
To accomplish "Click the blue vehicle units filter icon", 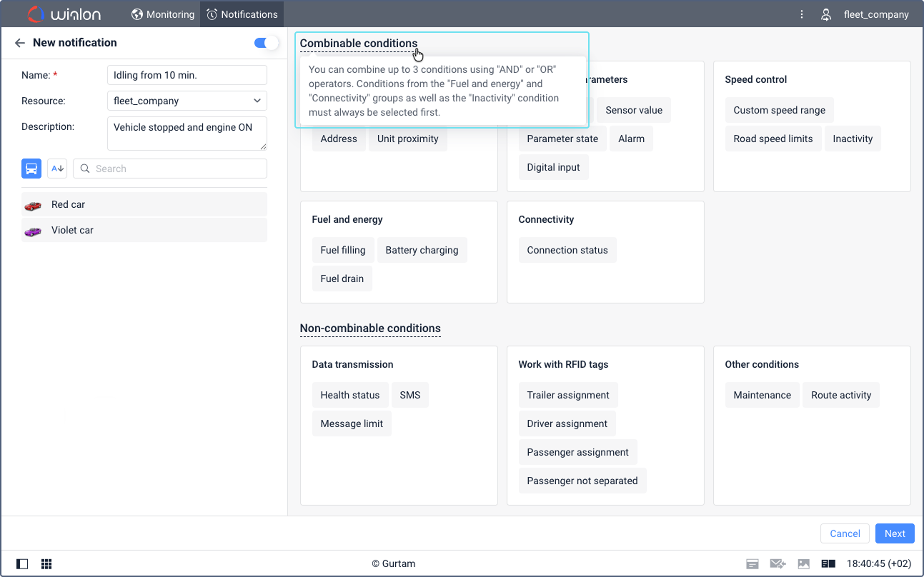I will (31, 169).
